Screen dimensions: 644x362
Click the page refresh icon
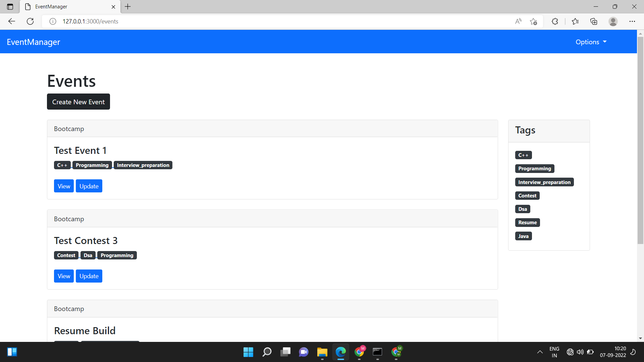(x=30, y=21)
